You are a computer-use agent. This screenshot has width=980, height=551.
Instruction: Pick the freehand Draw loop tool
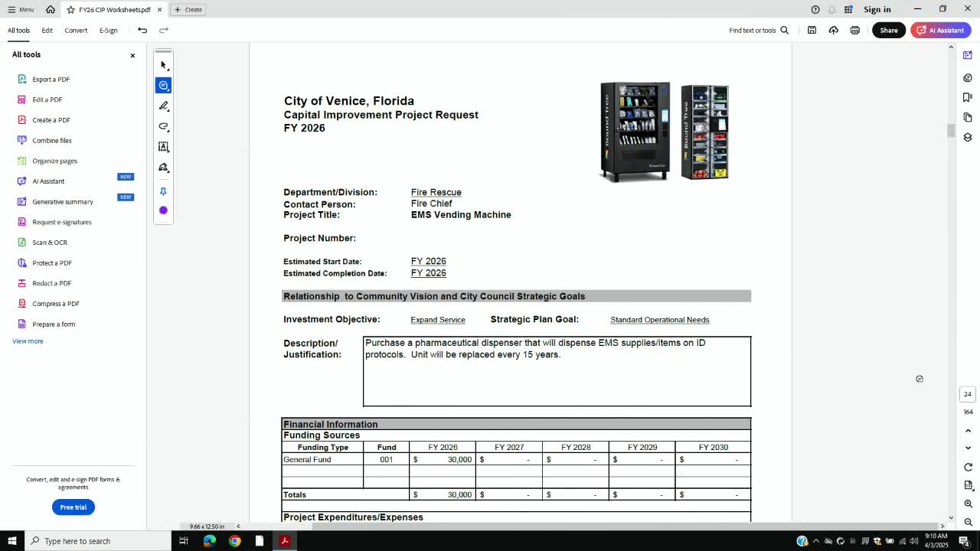pos(164,127)
